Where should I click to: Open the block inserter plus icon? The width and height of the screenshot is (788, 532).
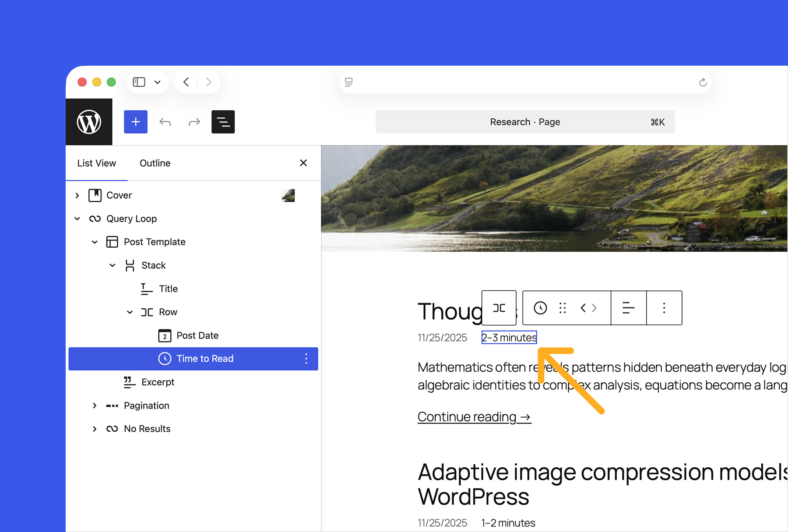pyautogui.click(x=136, y=122)
